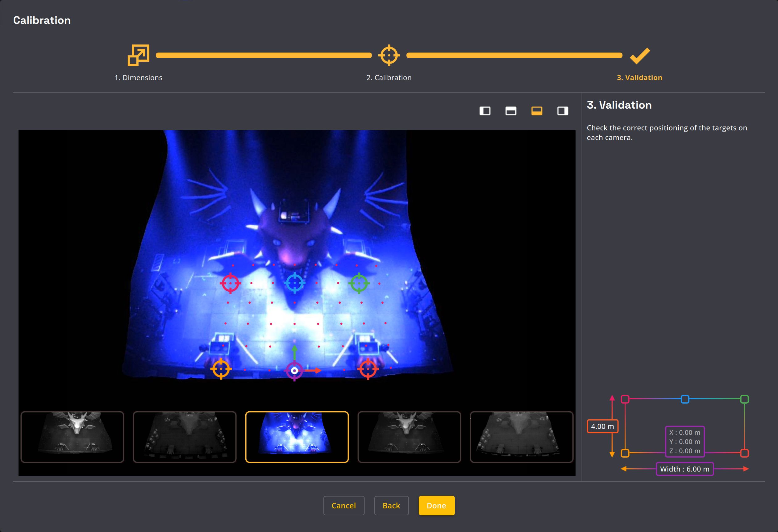Click the Calibration crosshair step icon
Viewport: 778px width, 532px height.
click(389, 55)
